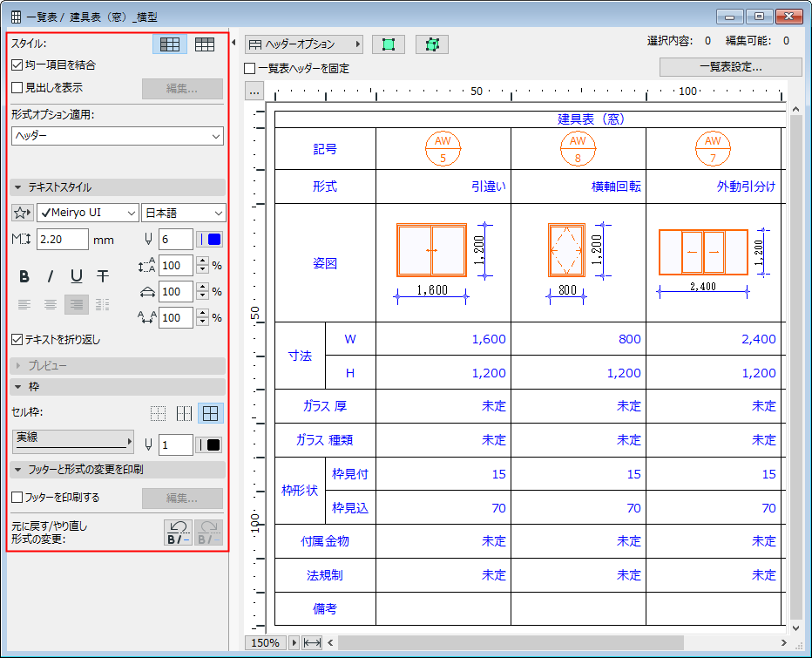812x658 pixels.
Task: Open the zoom options arrow next to 150%
Action: point(294,643)
